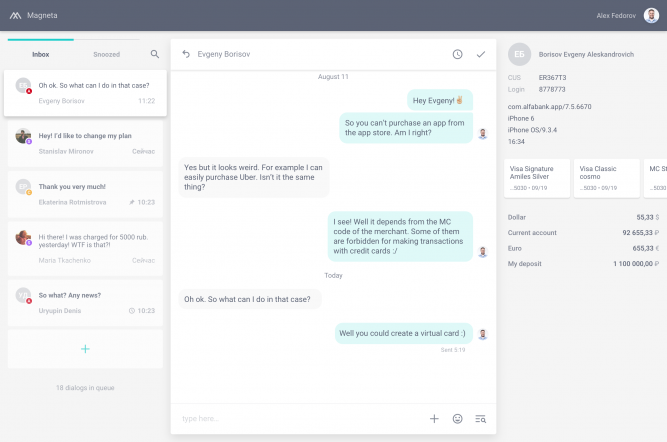Click the plus button to take next dialog

[85, 349]
